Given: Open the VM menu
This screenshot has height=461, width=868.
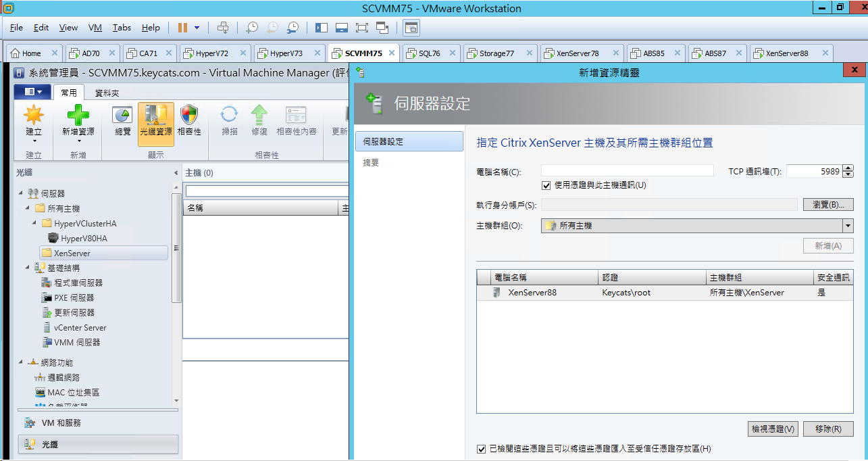Looking at the screenshot, I should (95, 28).
